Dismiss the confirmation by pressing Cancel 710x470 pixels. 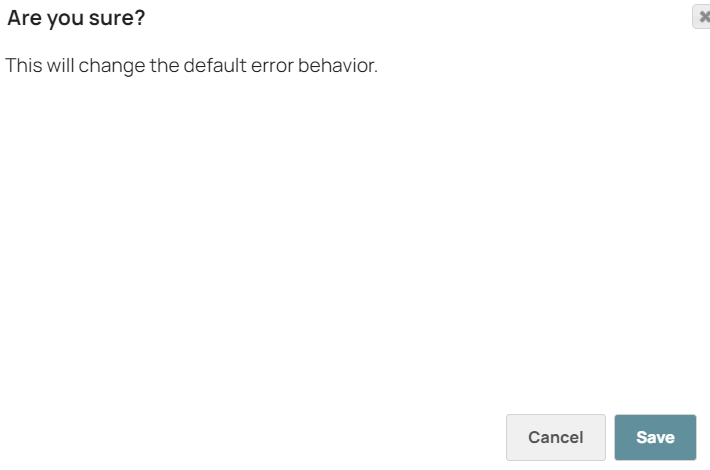(x=555, y=437)
